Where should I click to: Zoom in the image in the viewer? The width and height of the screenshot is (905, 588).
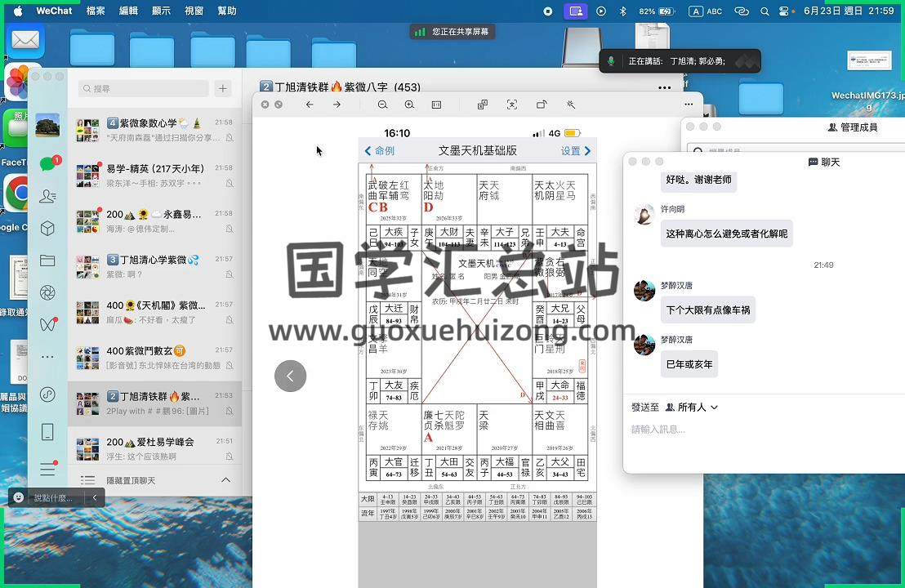409,105
